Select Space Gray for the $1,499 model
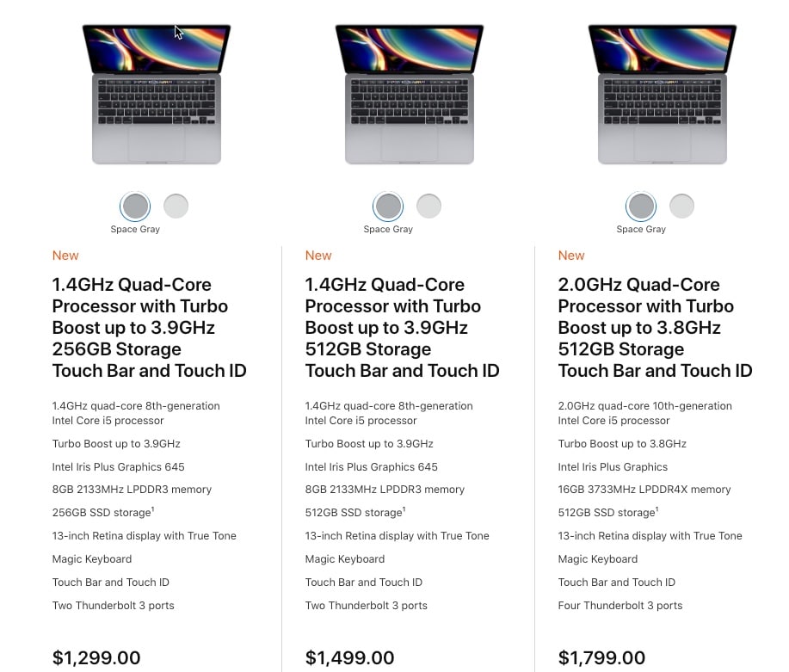 point(388,207)
